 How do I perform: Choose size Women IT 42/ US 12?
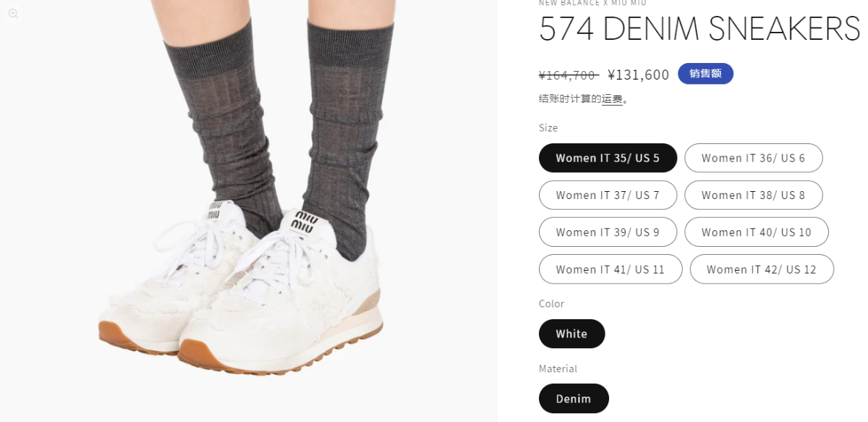762,269
